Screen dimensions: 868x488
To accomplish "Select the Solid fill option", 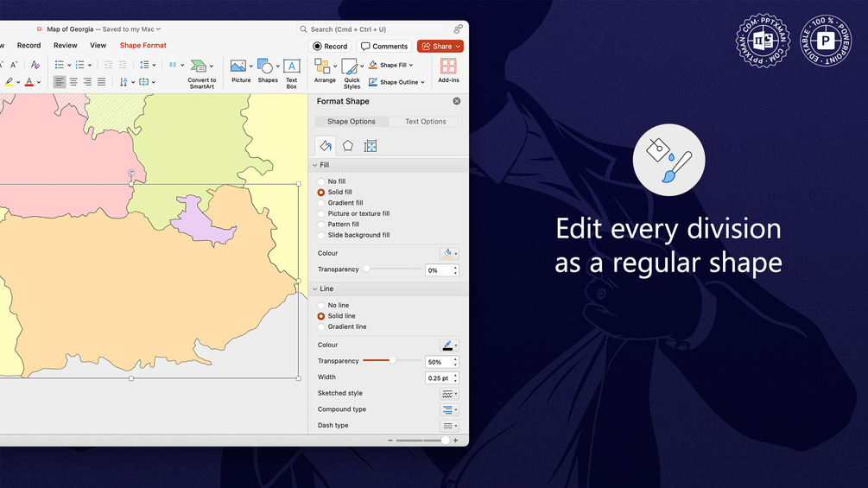I will (x=321, y=192).
